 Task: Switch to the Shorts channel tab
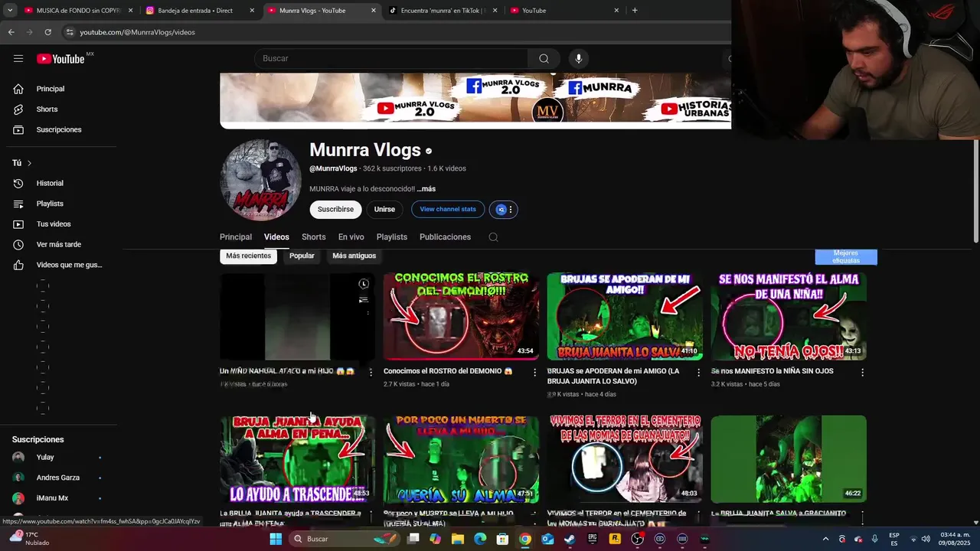(313, 237)
